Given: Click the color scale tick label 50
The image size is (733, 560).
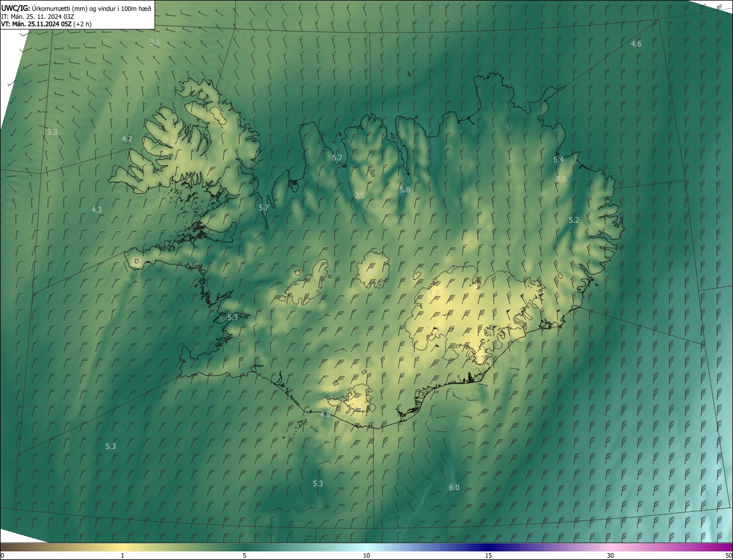Looking at the screenshot, I should coord(728,555).
